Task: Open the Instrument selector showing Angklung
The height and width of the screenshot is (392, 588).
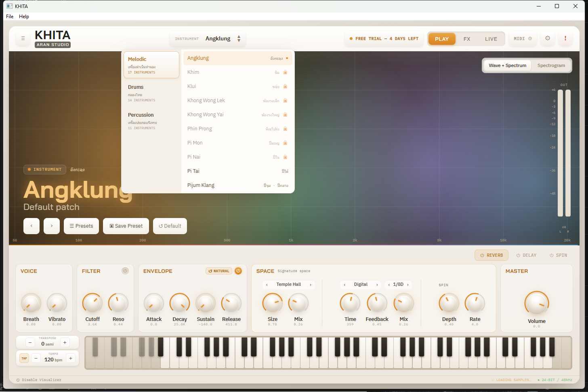Action: pyautogui.click(x=208, y=39)
